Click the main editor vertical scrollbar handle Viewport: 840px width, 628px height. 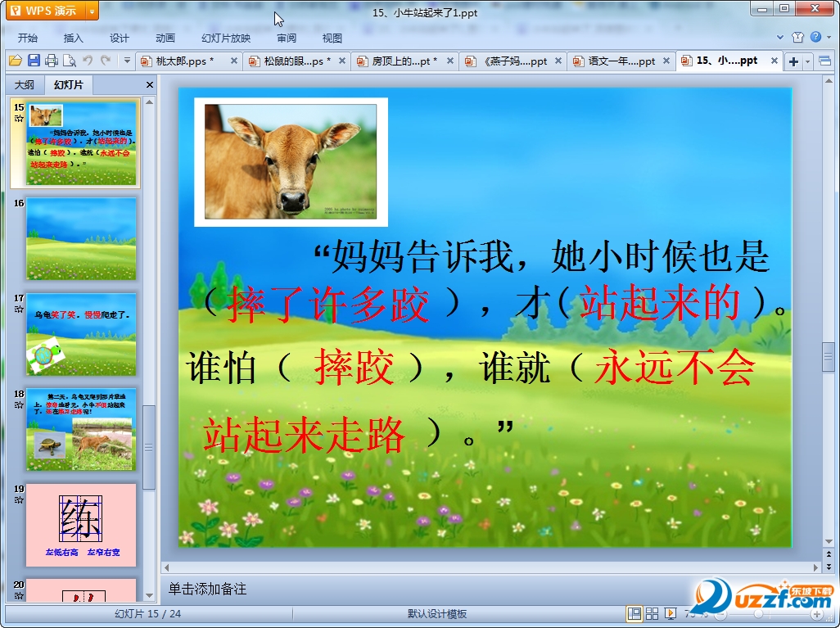tap(829, 358)
